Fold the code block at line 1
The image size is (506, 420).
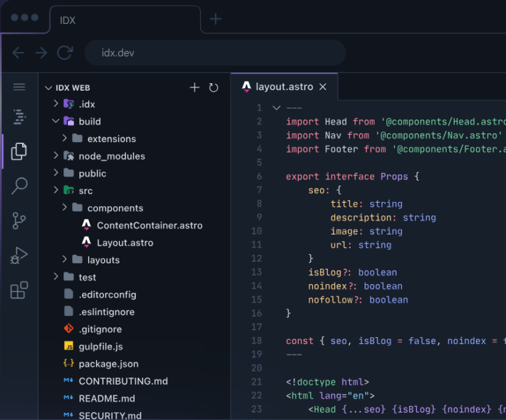276,108
